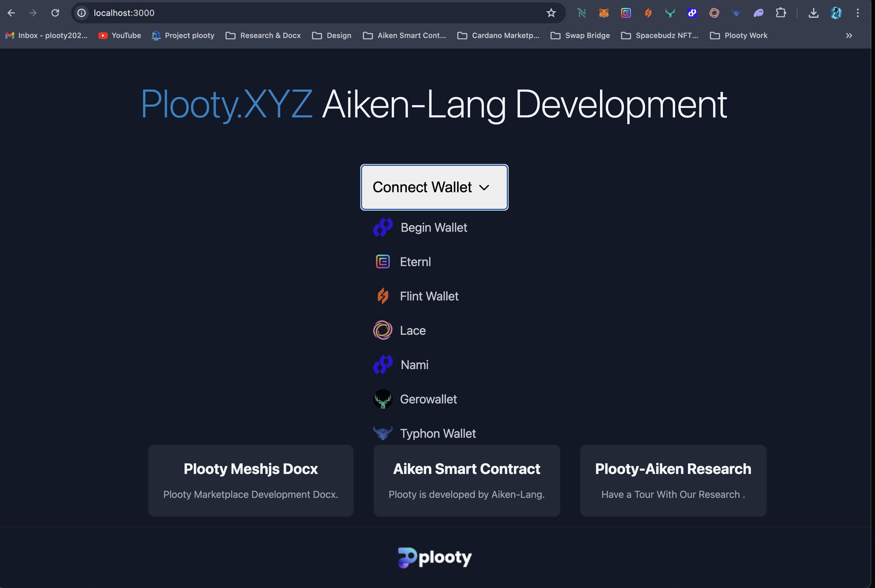Expand the Aiken Smart Cont... bookmark folder
This screenshot has width=875, height=588.
(x=404, y=36)
